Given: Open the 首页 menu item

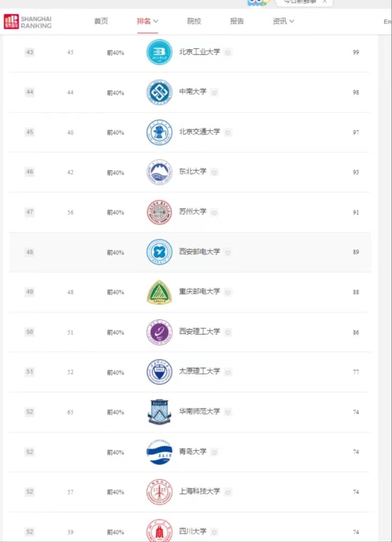Looking at the screenshot, I should (101, 21).
